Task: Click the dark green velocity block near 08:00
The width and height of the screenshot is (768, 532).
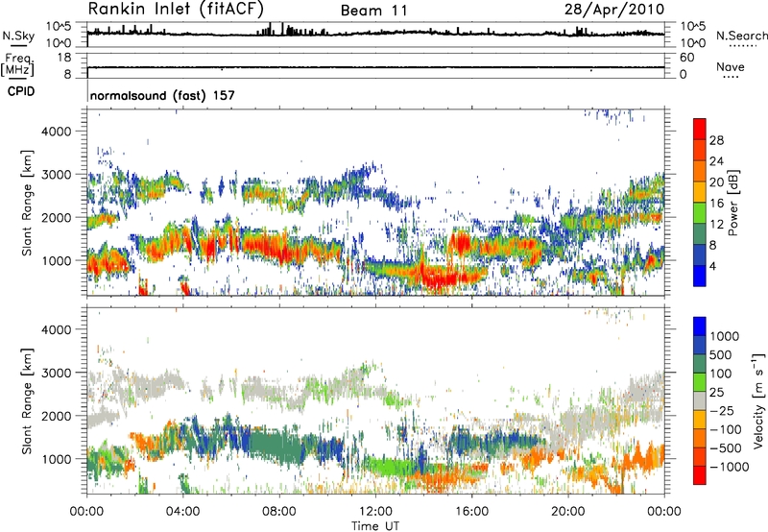Action: (275, 446)
